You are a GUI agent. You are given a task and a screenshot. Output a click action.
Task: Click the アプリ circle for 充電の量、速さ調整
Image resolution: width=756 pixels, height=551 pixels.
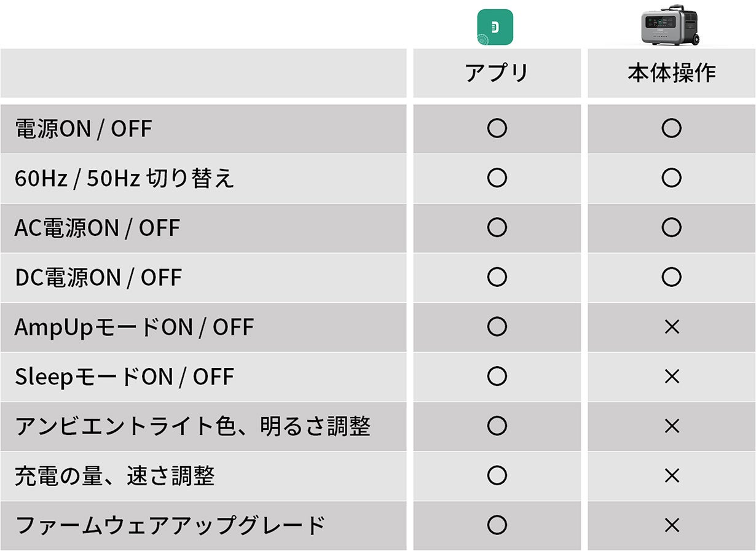pos(497,475)
